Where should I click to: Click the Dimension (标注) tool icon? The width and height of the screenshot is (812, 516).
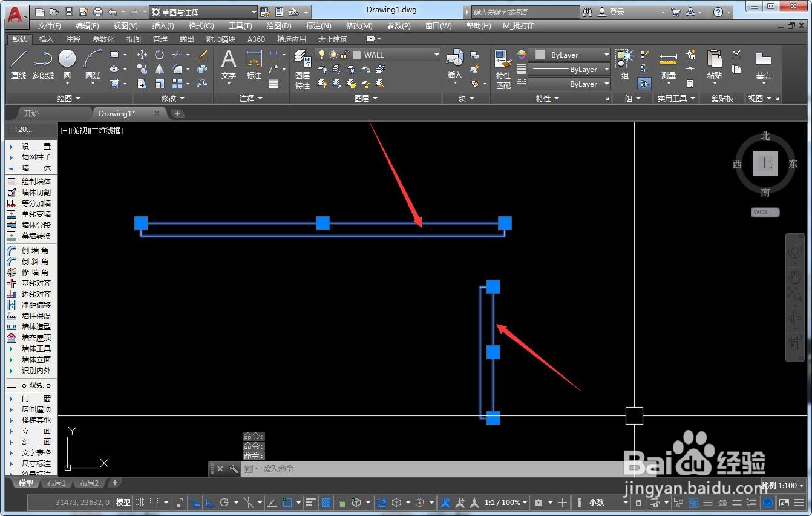tap(254, 59)
